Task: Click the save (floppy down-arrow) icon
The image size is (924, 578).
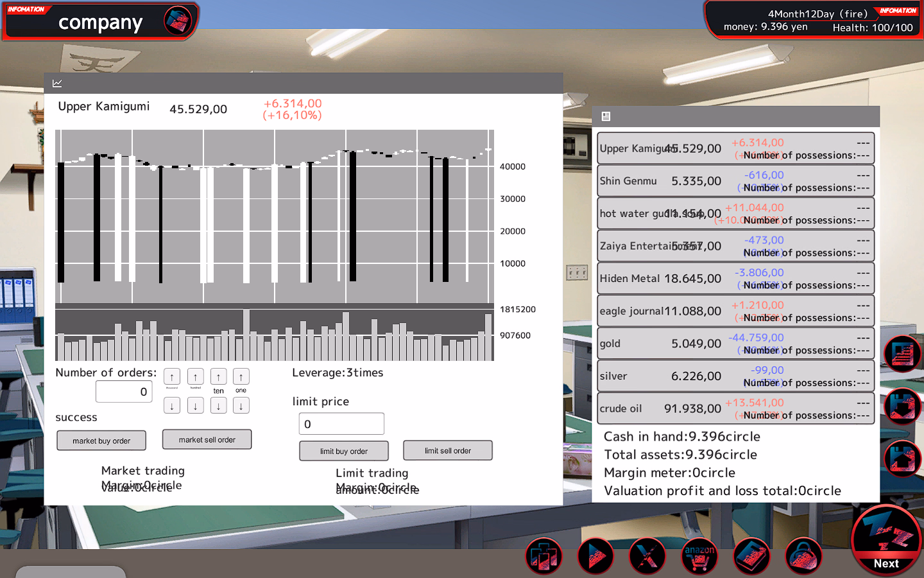Action: point(902,407)
